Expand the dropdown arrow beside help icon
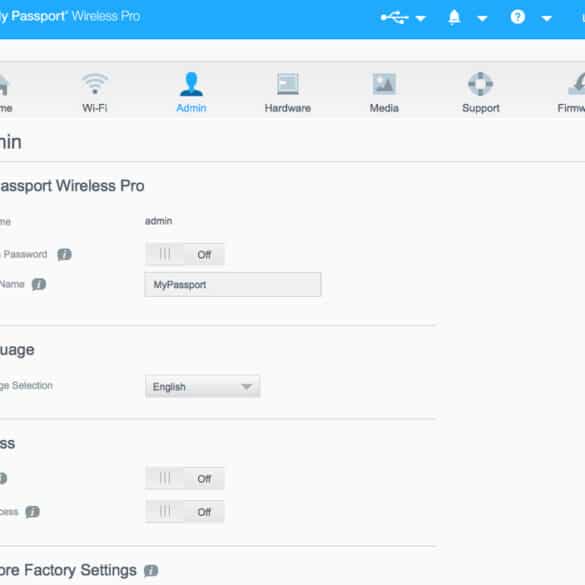Screen dimensions: 585x585 [547, 18]
